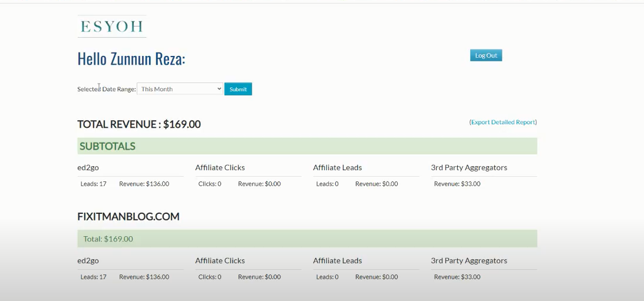This screenshot has width=644, height=301.
Task: Open the Export Detailed Report link
Action: [x=503, y=122]
